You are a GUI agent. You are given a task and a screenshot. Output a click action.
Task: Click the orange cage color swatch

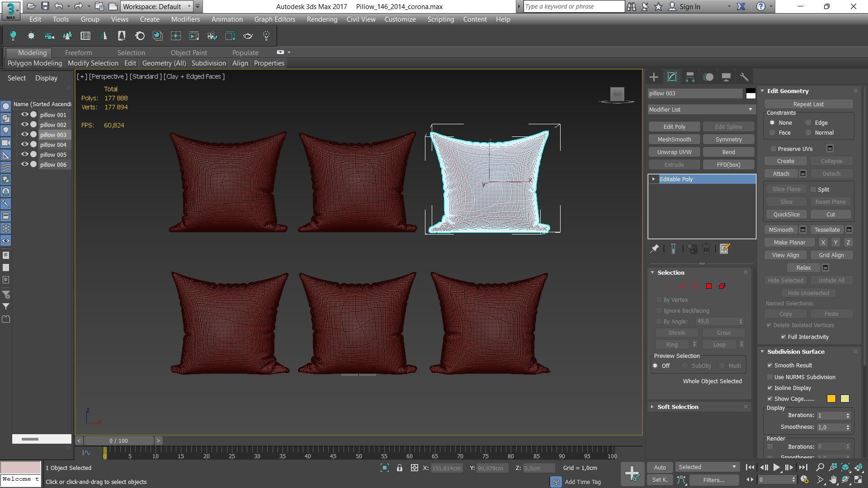coord(831,399)
